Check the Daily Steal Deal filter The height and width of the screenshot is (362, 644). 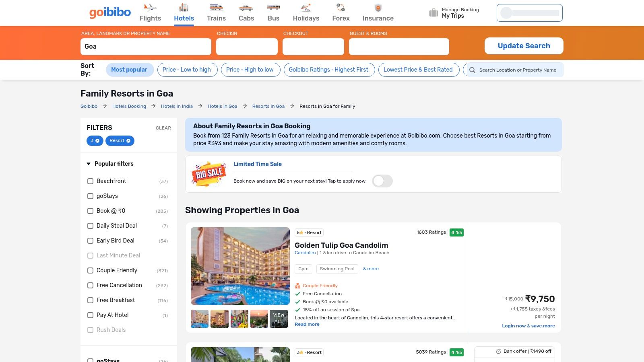tap(90, 226)
